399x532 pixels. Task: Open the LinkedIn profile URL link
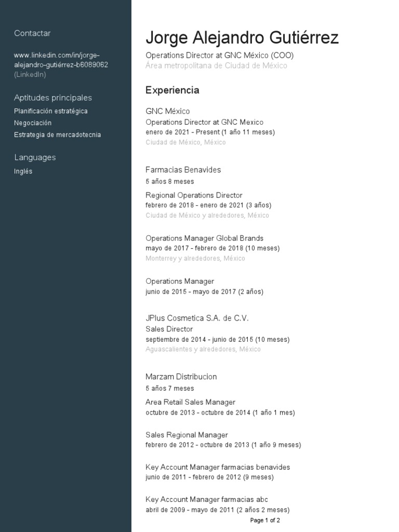pos(61,60)
